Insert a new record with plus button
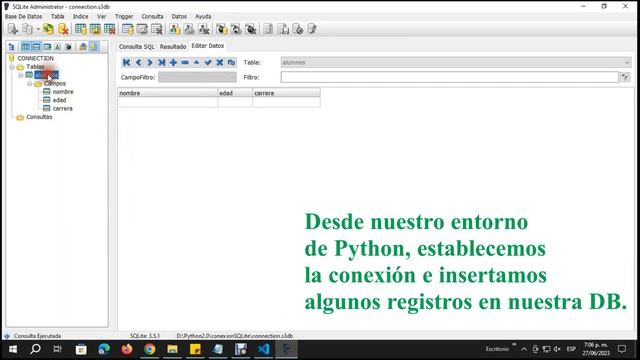 (x=173, y=62)
